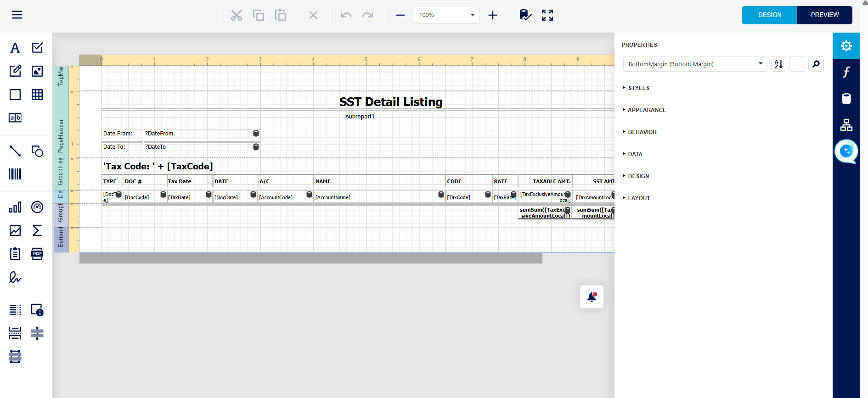
Task: Toggle alphabetical sort of properties
Action: (778, 64)
